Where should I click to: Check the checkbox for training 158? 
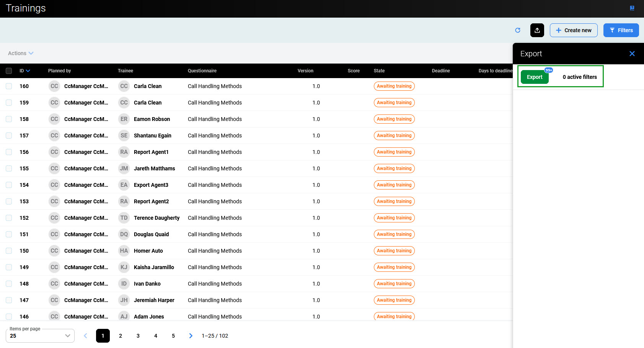9,119
